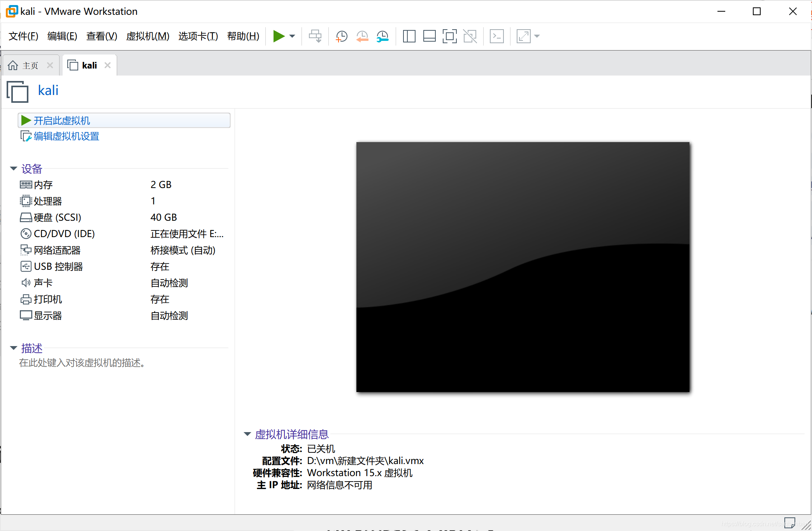Click the hard disk icon
This screenshot has width=812, height=531.
click(26, 217)
